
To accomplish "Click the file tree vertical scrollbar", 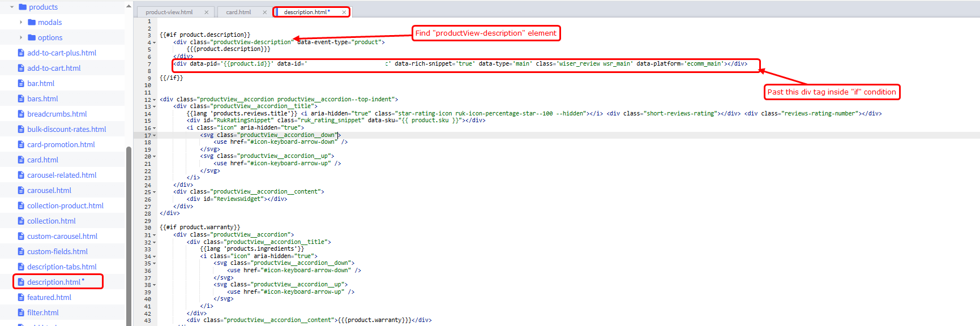I will 129,226.
